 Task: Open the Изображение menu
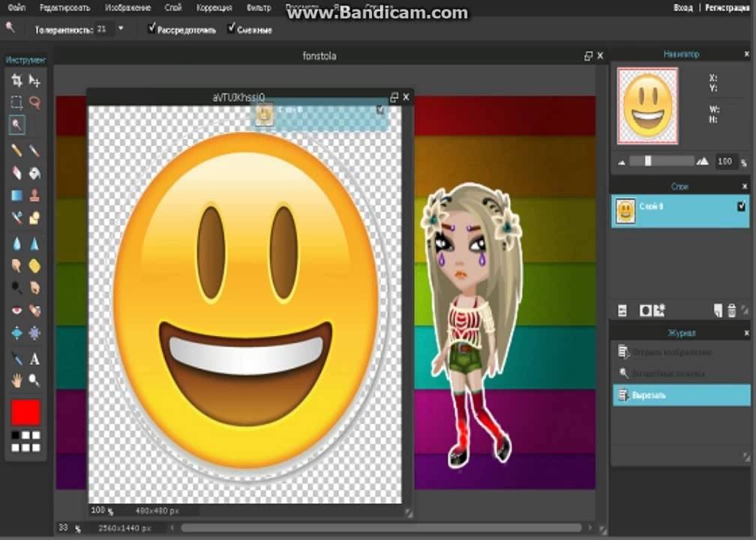coord(127,7)
